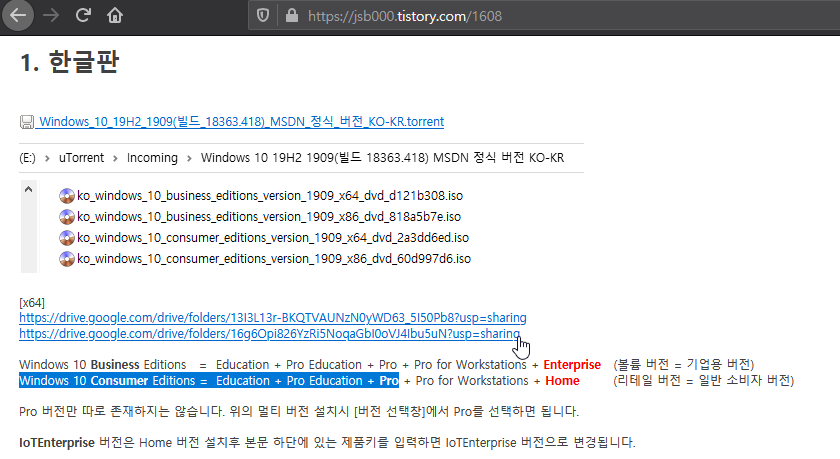840x459 pixels.
Task: Select ko_windows_10_consumer_editions_version_1909_x86_dvd_60d997d6.iso
Action: tap(274, 259)
